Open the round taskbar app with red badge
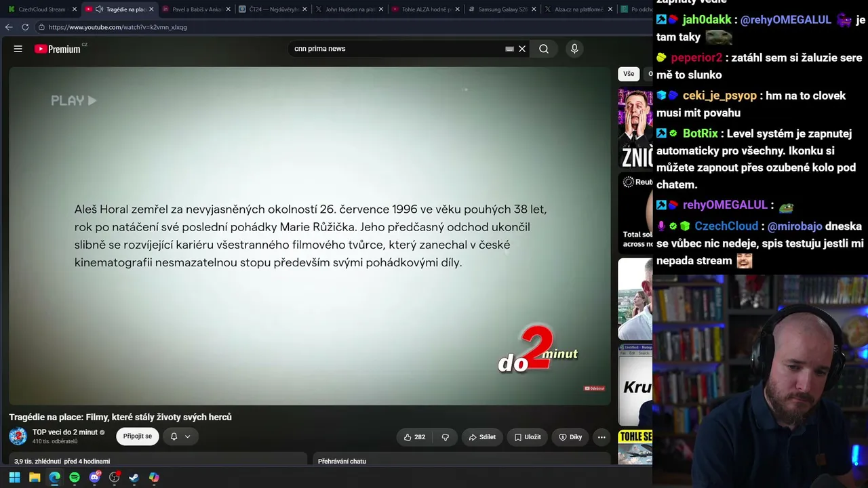The height and width of the screenshot is (488, 868). point(115,477)
